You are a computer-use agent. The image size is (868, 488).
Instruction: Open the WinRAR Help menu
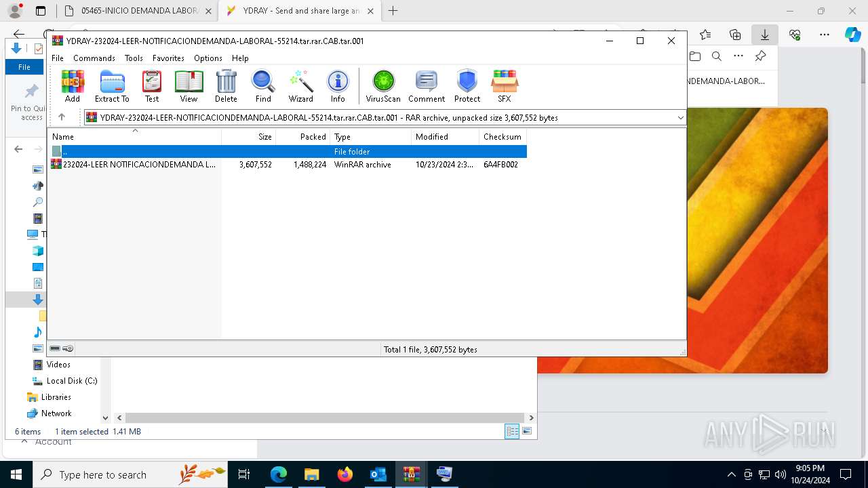click(240, 58)
